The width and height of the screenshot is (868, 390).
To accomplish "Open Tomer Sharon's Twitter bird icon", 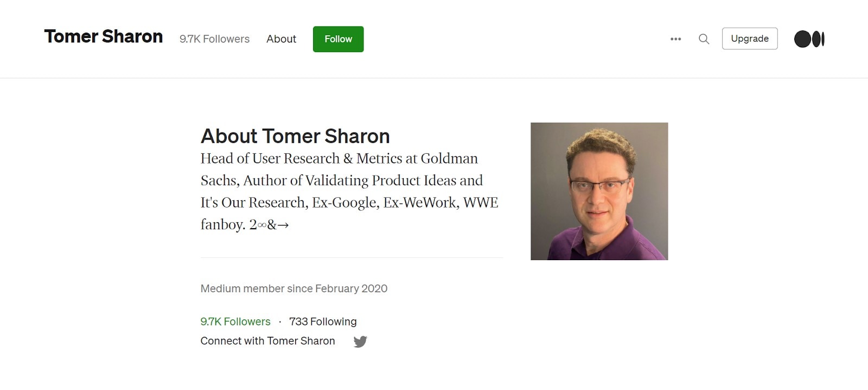I will pyautogui.click(x=360, y=342).
